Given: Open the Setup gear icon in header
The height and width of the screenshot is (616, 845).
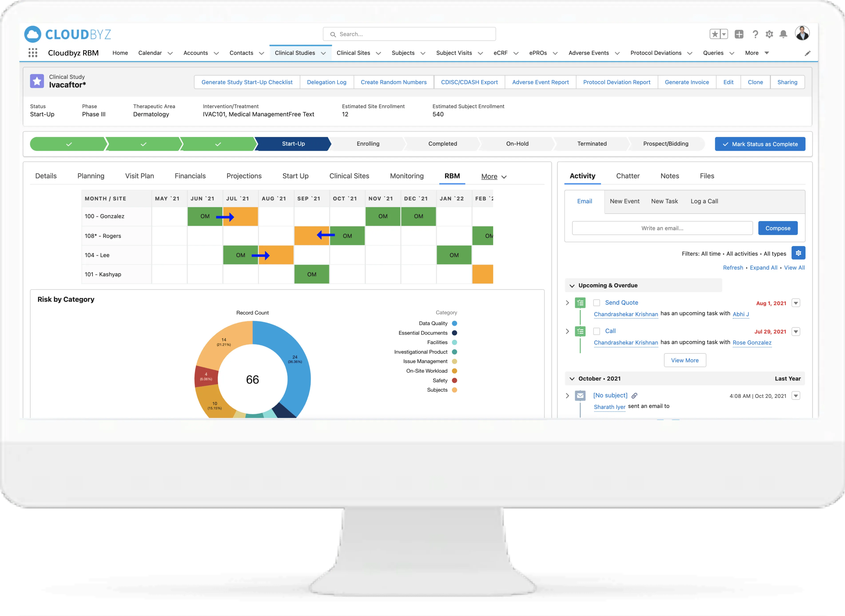Looking at the screenshot, I should (769, 34).
